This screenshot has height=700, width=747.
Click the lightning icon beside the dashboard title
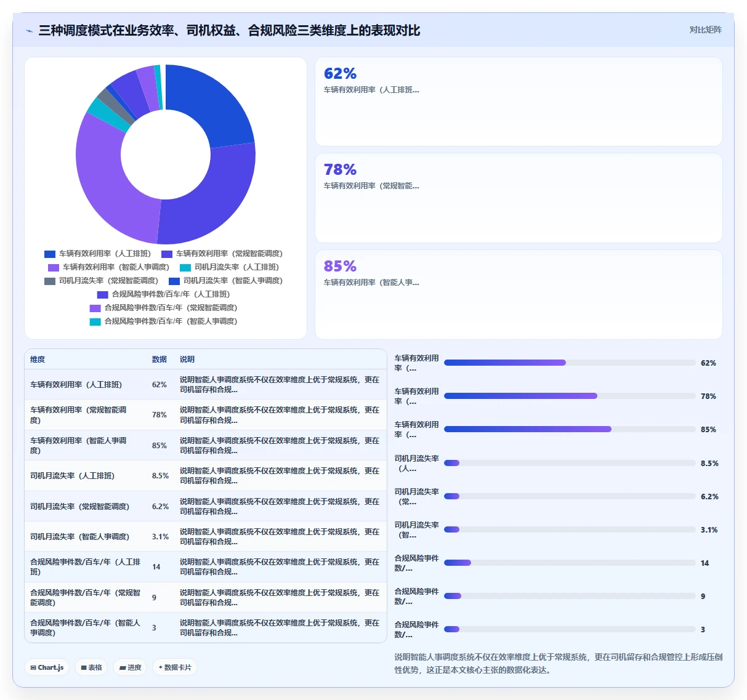point(29,31)
